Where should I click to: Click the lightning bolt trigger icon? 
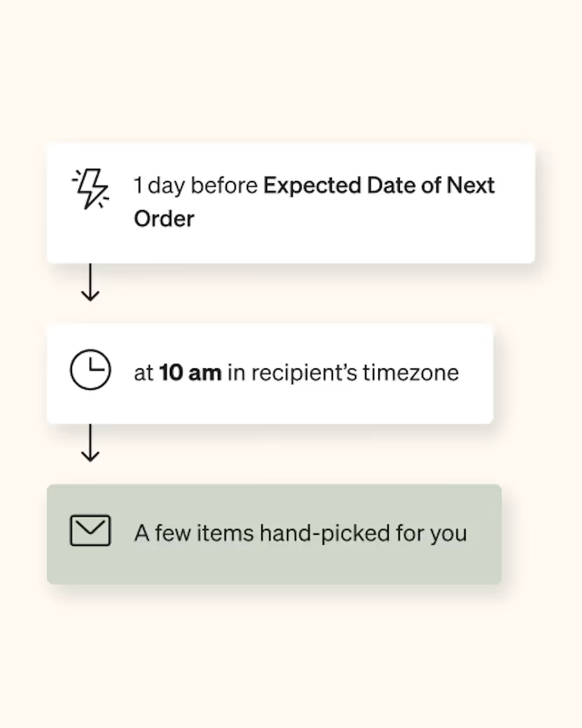tap(90, 189)
